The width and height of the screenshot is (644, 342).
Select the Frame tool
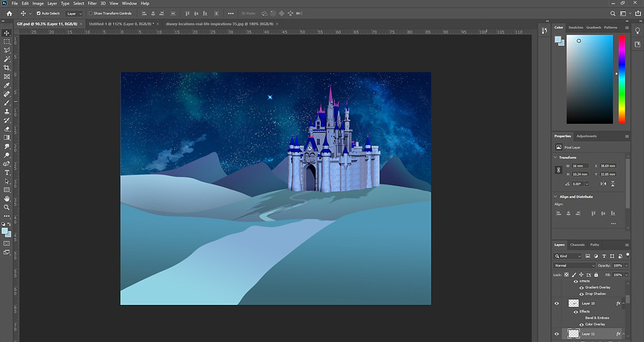point(7,77)
